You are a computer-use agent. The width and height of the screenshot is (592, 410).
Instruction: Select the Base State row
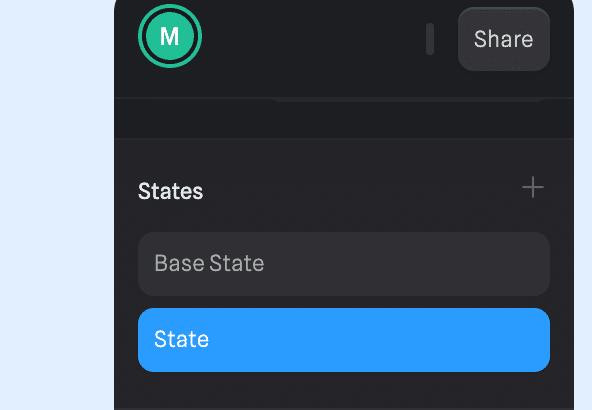(x=344, y=264)
